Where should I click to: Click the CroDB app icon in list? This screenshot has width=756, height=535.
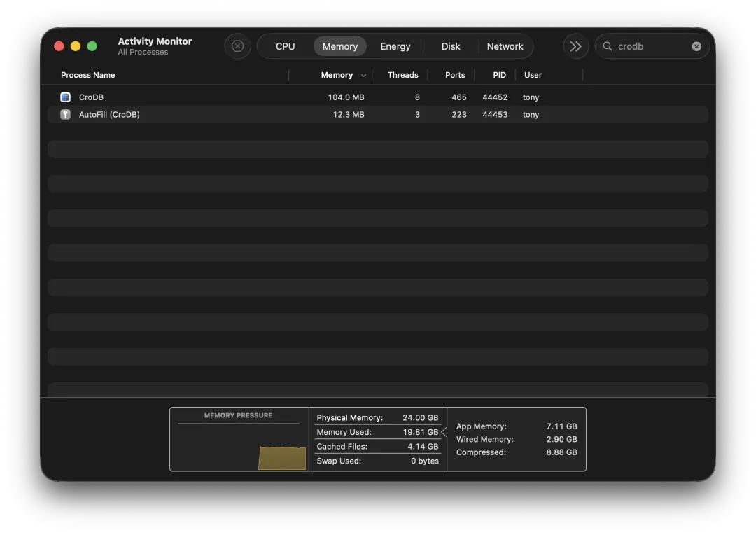point(66,97)
